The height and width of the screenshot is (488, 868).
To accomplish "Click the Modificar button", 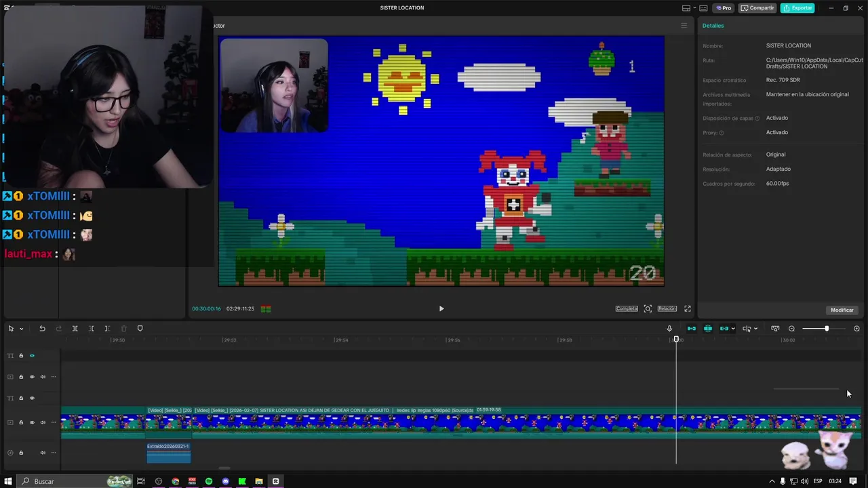I will pos(842,310).
